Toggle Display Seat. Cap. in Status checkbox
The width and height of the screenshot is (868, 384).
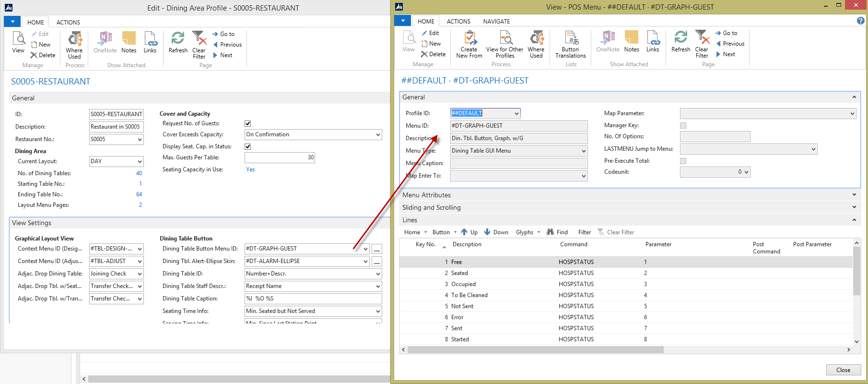(x=248, y=147)
